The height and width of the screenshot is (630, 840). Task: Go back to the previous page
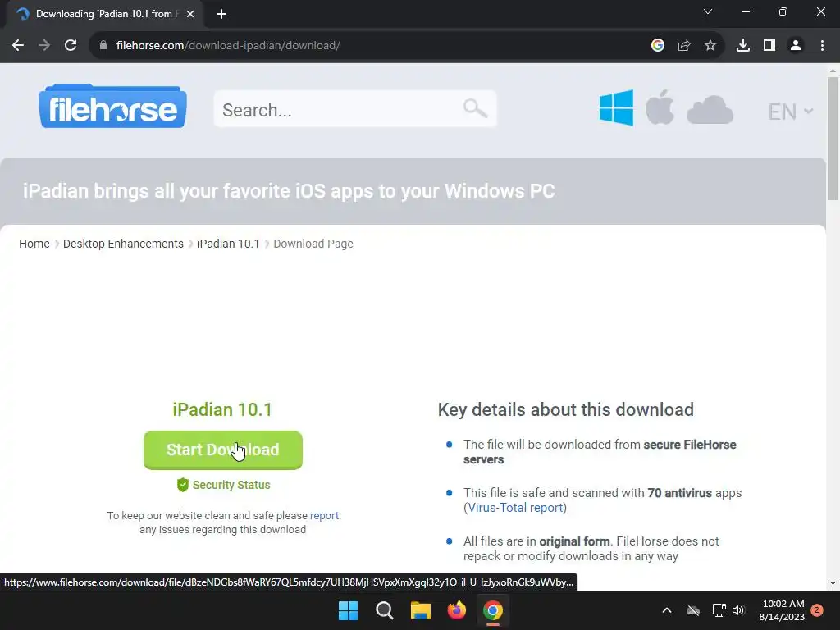point(18,46)
